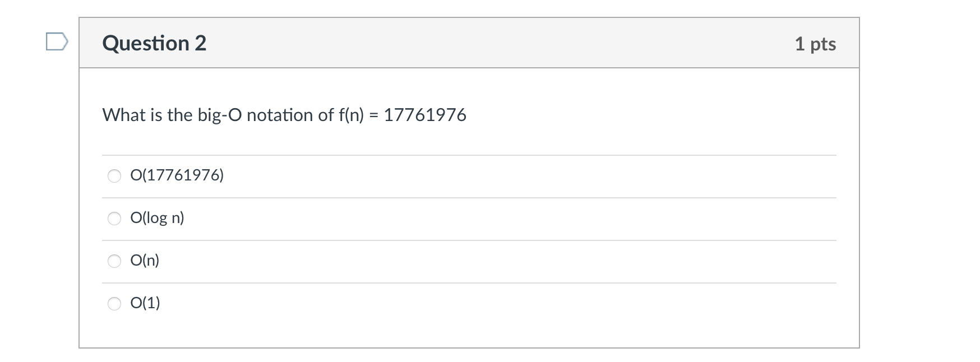
Task: Click the O(n) answer label text
Action: pyautogui.click(x=145, y=261)
